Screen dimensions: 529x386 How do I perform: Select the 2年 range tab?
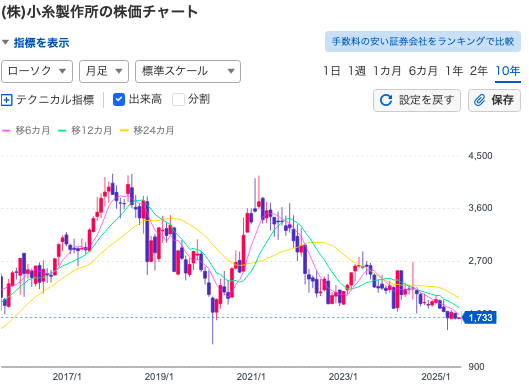click(x=479, y=71)
